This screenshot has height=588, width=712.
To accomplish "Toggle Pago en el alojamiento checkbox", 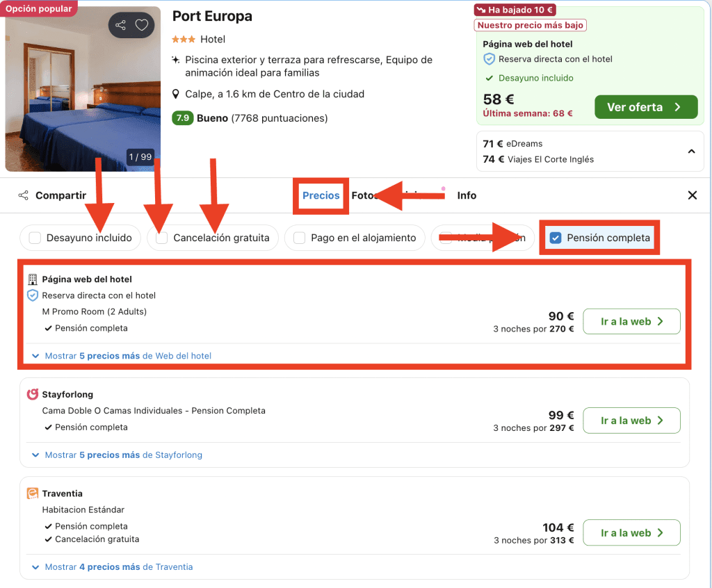I will [x=300, y=238].
